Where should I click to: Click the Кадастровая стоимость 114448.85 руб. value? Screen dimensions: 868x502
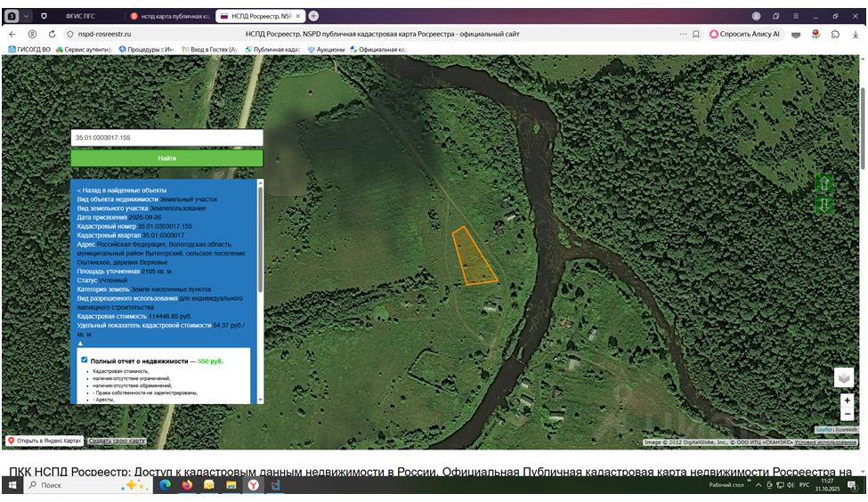point(170,317)
